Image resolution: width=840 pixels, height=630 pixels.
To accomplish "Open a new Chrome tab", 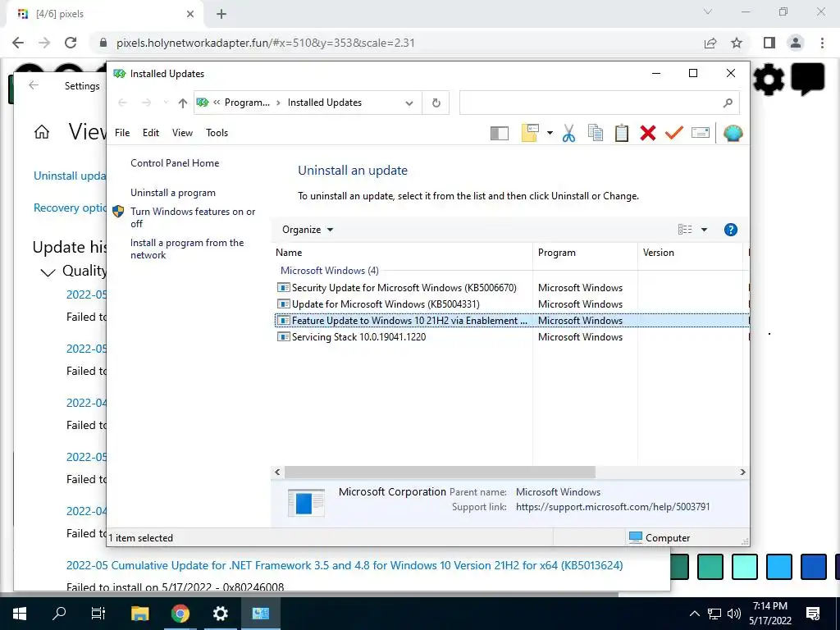I will point(221,14).
